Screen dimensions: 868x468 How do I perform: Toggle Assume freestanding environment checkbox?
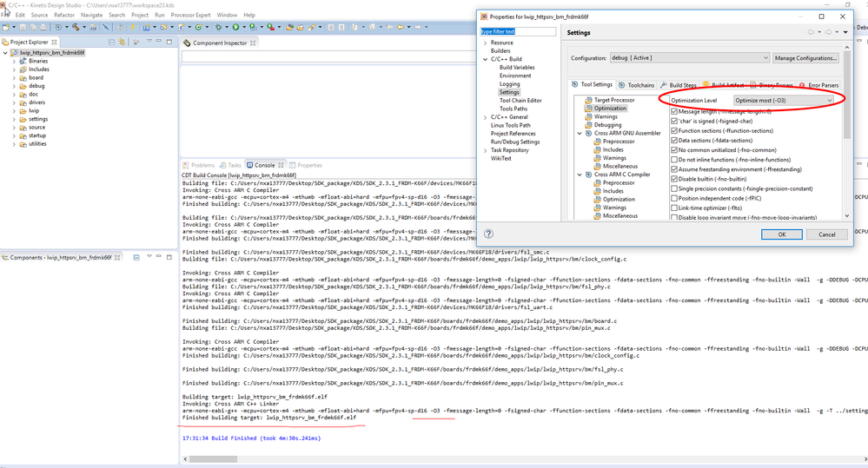[x=674, y=169]
